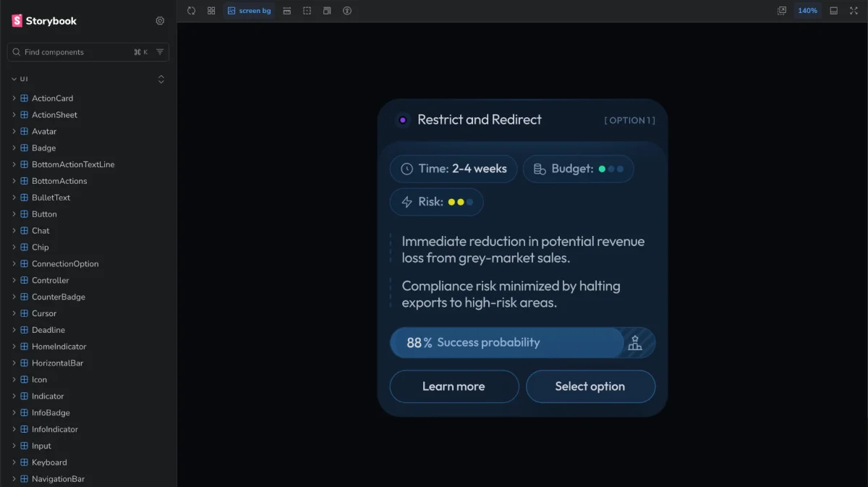Click the lightning icon in Risk chip
The width and height of the screenshot is (868, 487).
[x=407, y=202]
